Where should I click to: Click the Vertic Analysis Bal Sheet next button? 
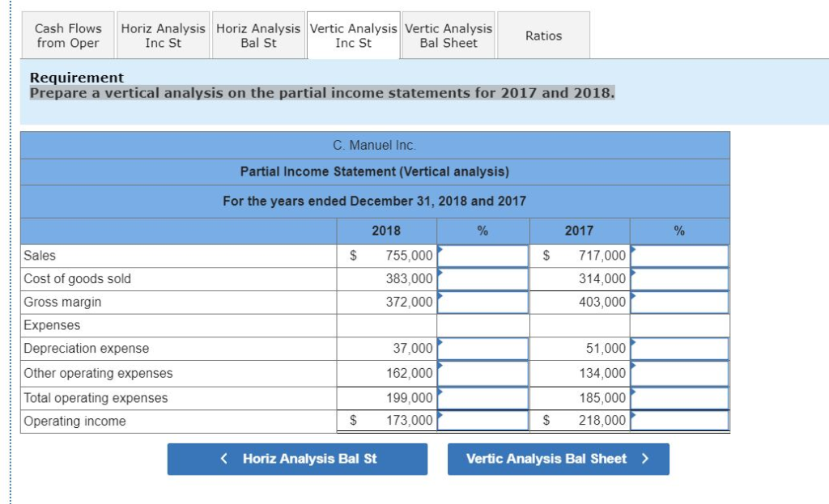tap(557, 459)
